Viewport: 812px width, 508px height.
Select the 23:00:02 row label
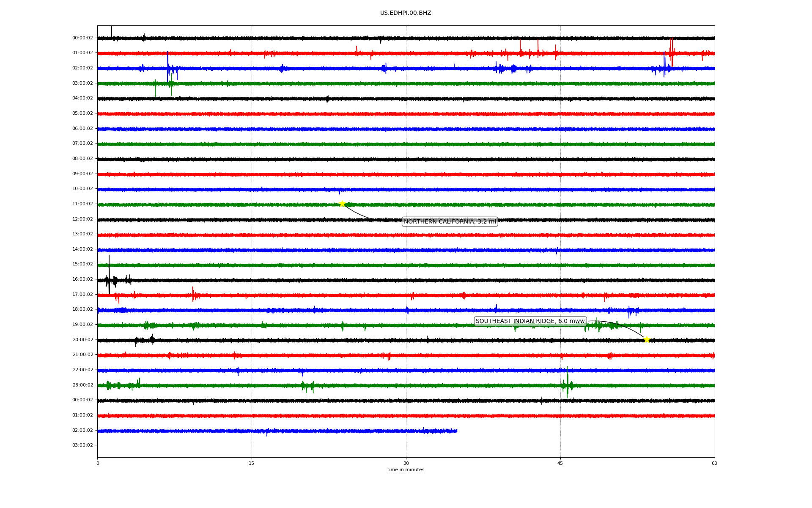coord(82,385)
